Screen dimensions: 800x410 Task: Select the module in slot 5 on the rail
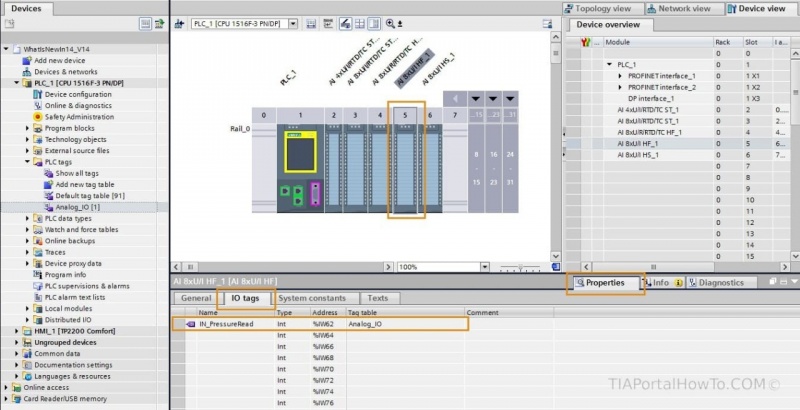[x=406, y=168]
